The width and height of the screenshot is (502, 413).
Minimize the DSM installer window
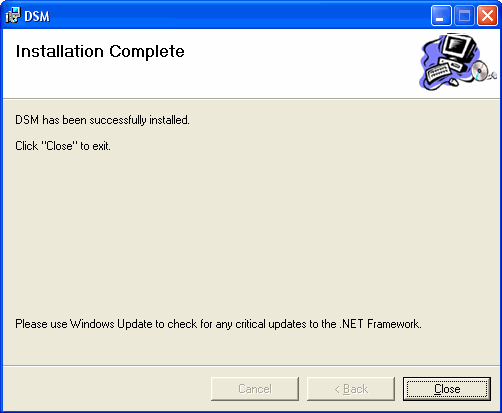[x=441, y=15]
